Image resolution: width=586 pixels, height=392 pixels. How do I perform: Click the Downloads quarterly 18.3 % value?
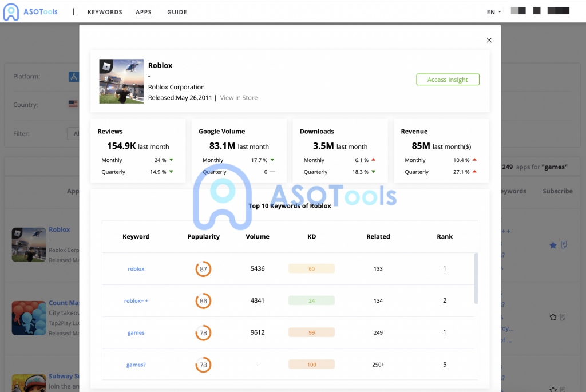(x=361, y=172)
